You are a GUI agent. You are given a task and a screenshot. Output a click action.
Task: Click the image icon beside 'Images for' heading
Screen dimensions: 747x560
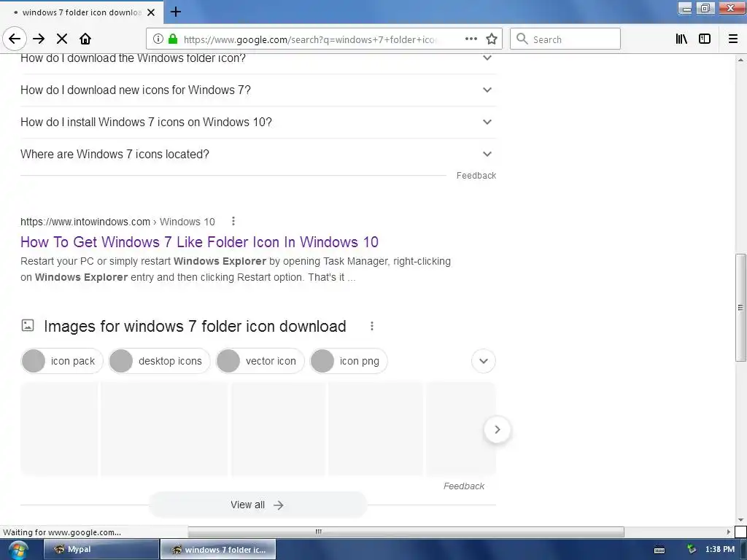pos(28,325)
